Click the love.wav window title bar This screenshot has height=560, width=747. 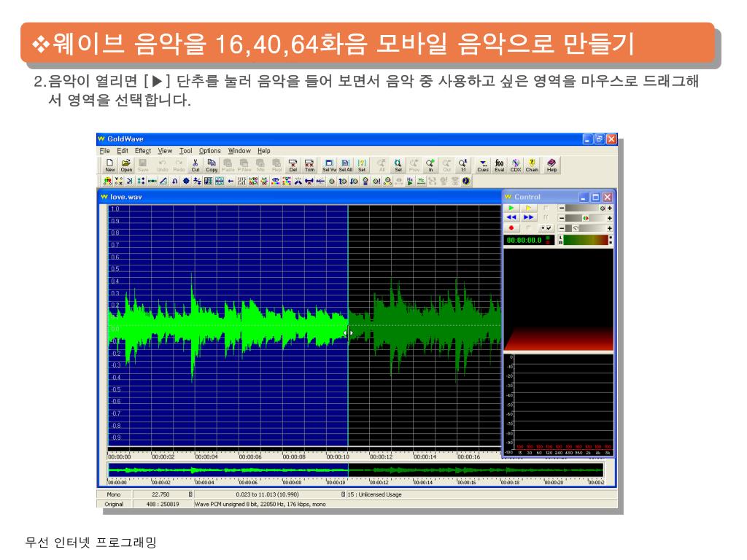click(x=300, y=197)
